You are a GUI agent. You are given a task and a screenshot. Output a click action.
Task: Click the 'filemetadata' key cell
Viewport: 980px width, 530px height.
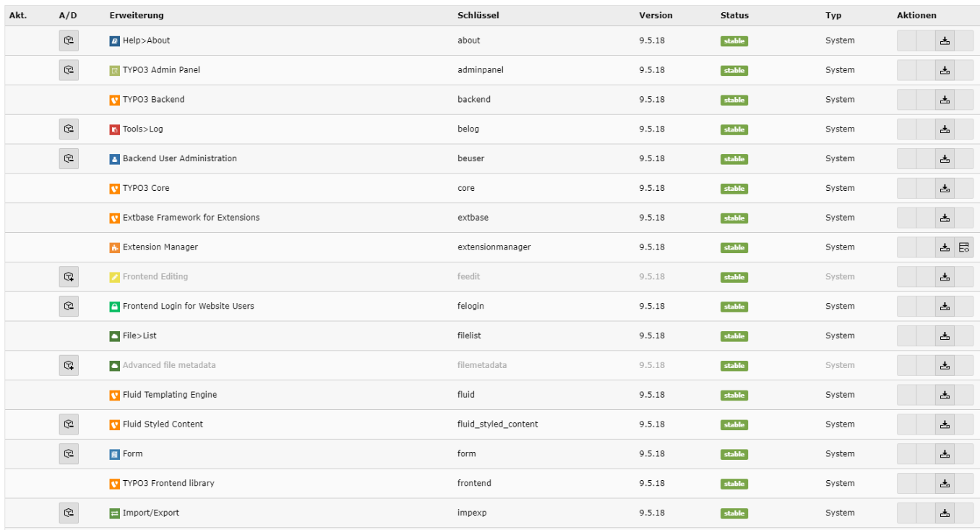pos(482,365)
